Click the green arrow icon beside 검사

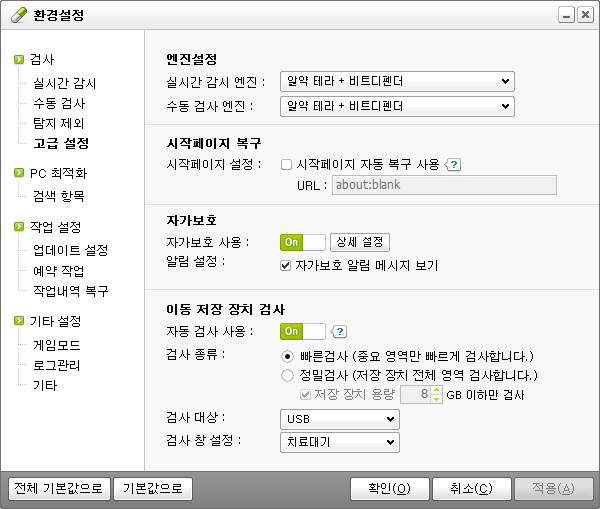pyautogui.click(x=18, y=60)
